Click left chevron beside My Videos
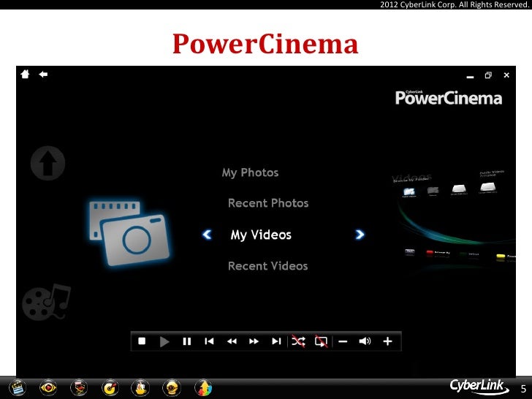The height and width of the screenshot is (399, 532). click(207, 235)
